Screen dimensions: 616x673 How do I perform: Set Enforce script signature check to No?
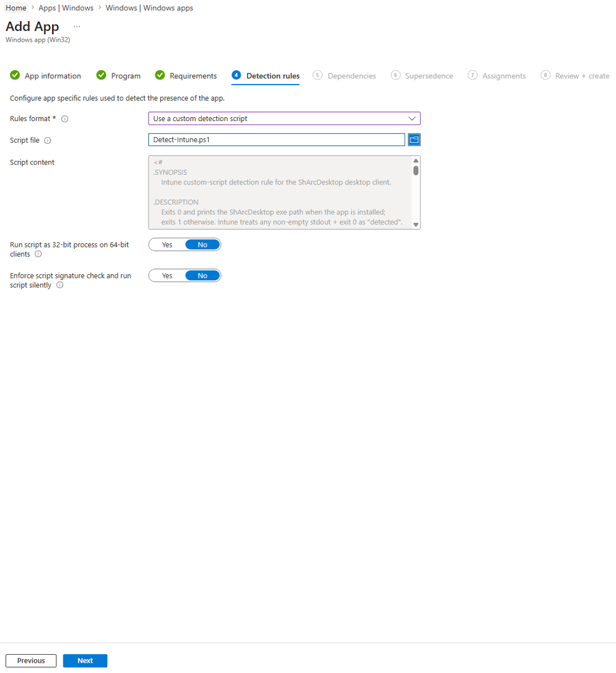point(203,275)
